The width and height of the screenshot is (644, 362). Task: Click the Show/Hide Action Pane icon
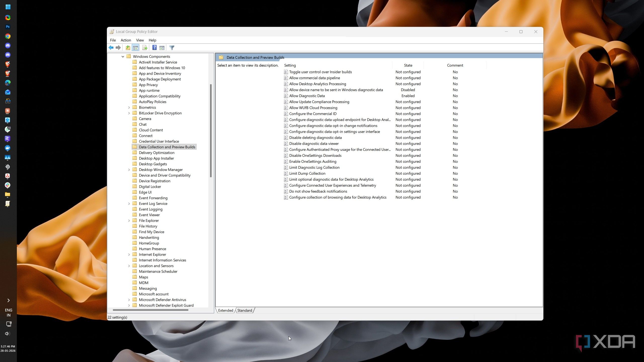pos(162,48)
